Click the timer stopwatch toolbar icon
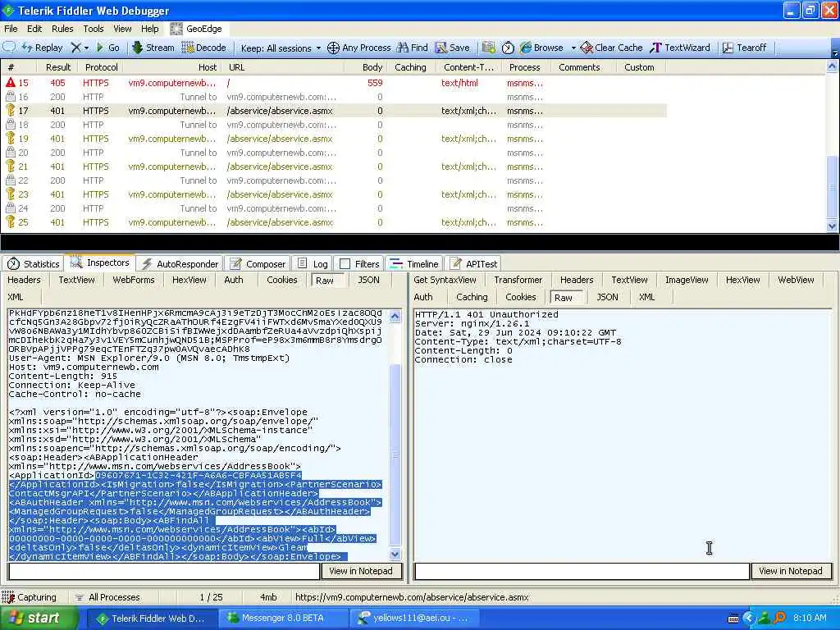 click(508, 47)
